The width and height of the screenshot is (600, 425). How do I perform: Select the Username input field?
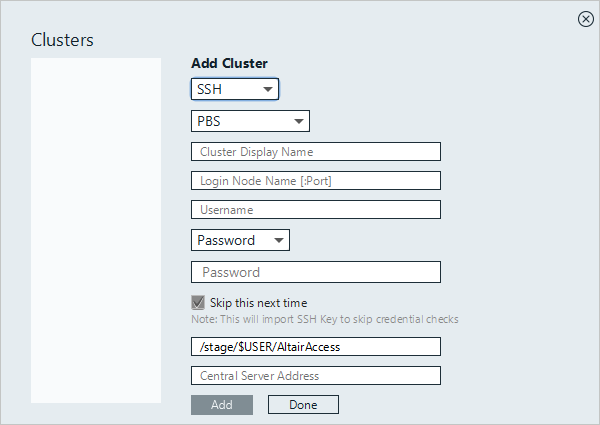point(315,210)
